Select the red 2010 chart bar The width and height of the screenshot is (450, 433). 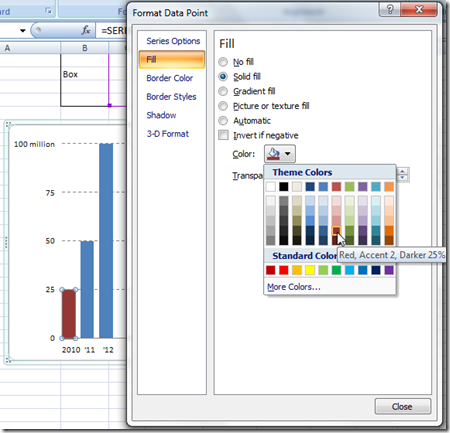(x=69, y=314)
